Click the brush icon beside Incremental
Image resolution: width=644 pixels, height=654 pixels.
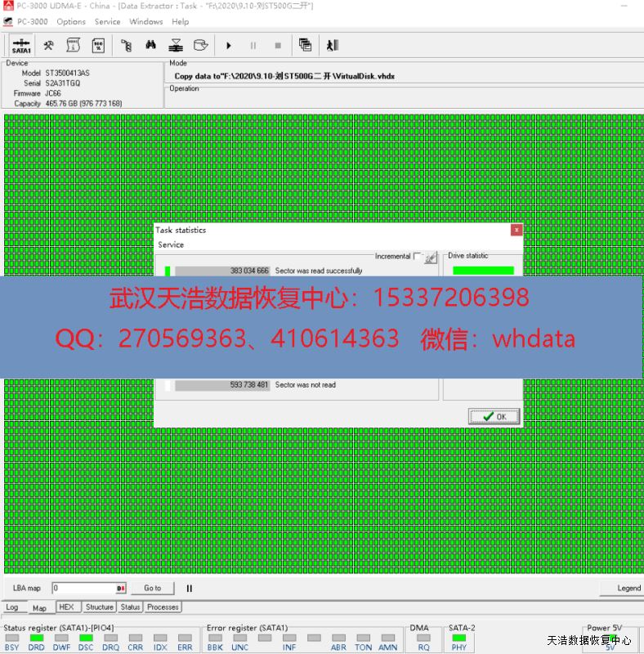431,257
